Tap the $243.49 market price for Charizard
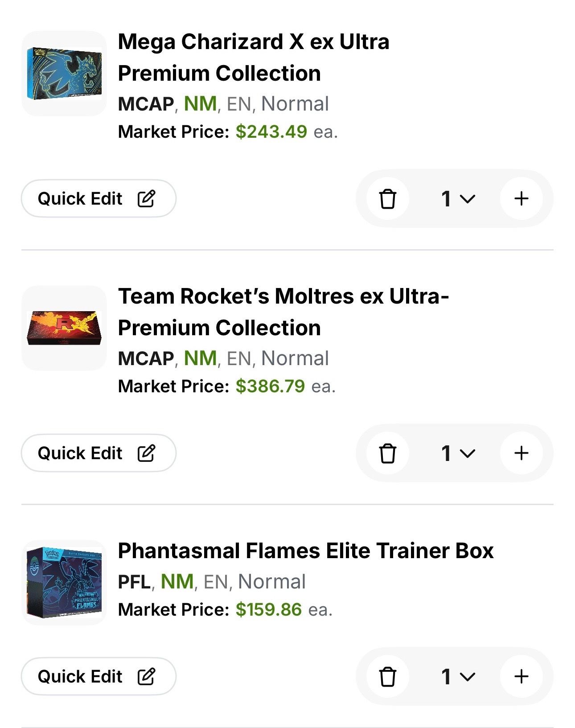 pos(271,132)
